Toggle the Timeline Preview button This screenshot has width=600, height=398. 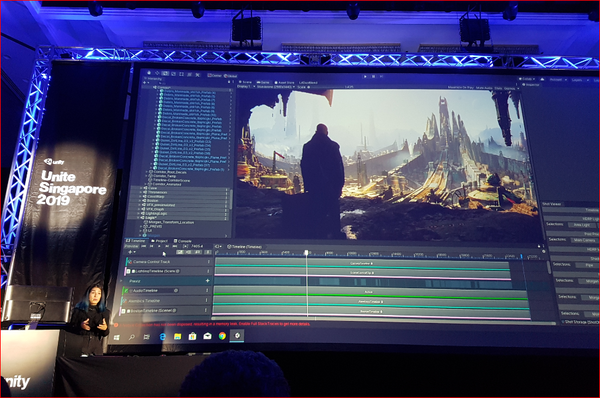131,246
